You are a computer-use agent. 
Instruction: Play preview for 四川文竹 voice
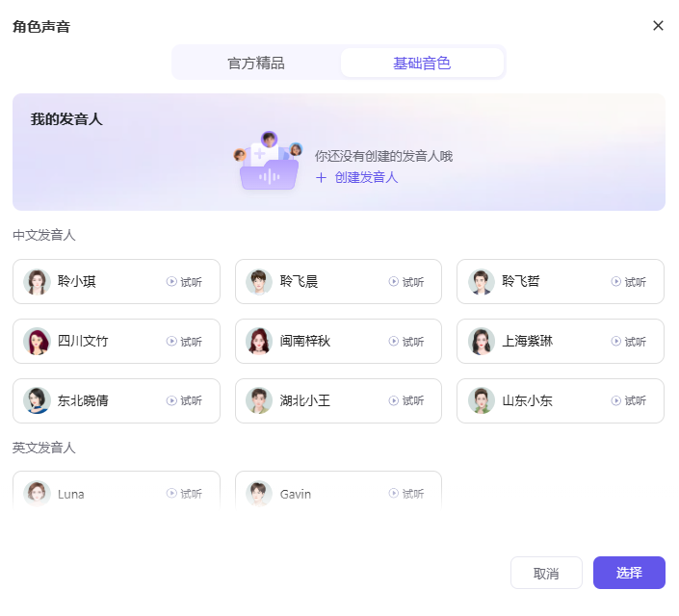(184, 342)
